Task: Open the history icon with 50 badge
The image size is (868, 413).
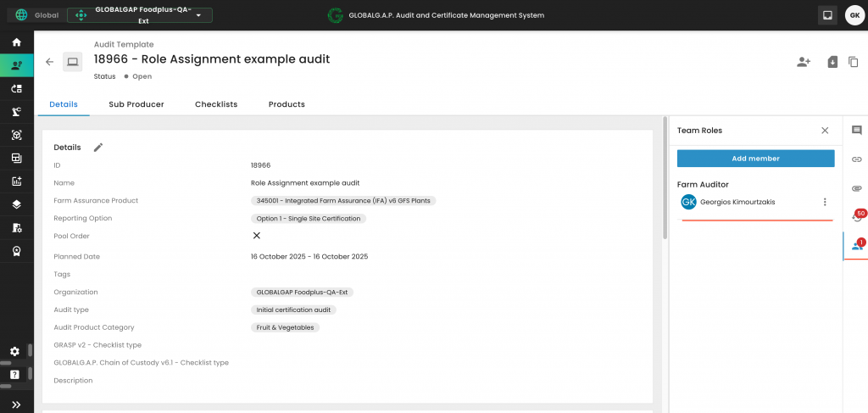Action: coord(856,217)
